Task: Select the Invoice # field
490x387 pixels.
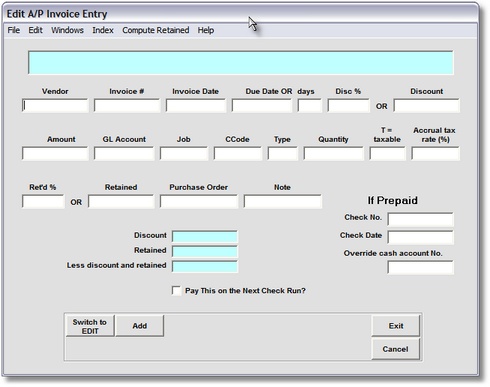Action: tap(127, 106)
